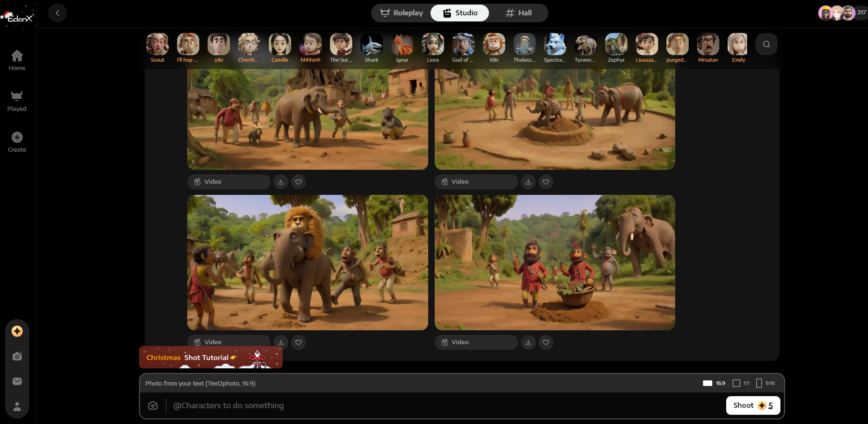The width and height of the screenshot is (868, 424).
Task: Click the back arrow button
Action: pos(57,13)
